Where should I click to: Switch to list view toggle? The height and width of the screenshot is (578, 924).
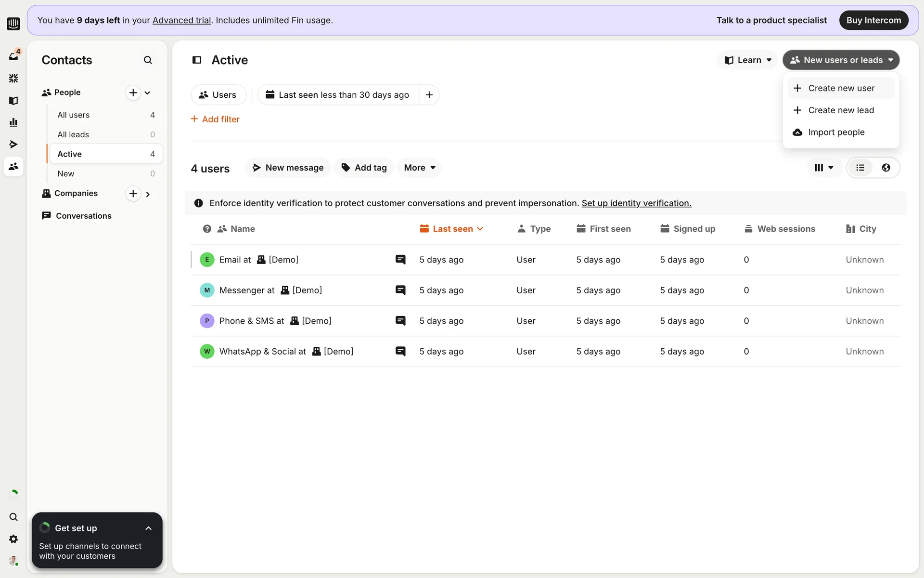coord(860,168)
